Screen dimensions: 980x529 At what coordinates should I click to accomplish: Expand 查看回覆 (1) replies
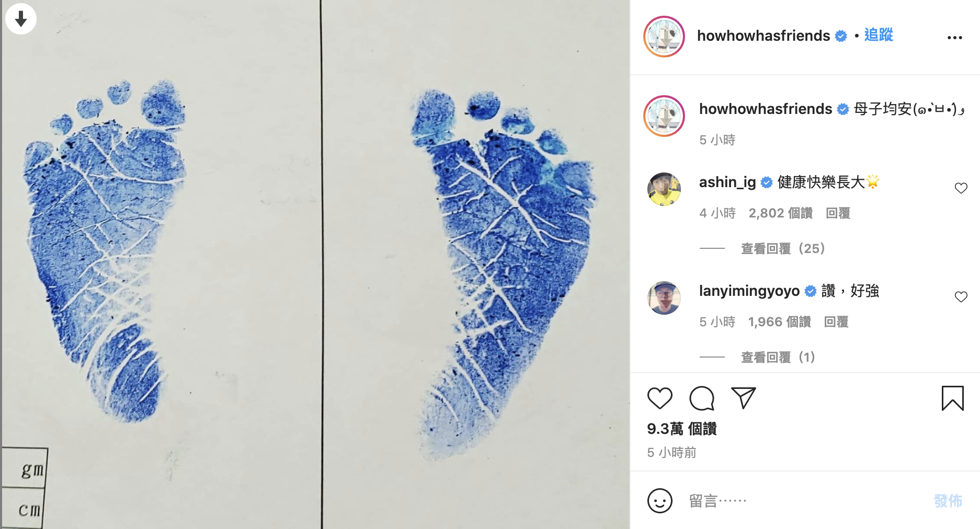[x=778, y=357]
